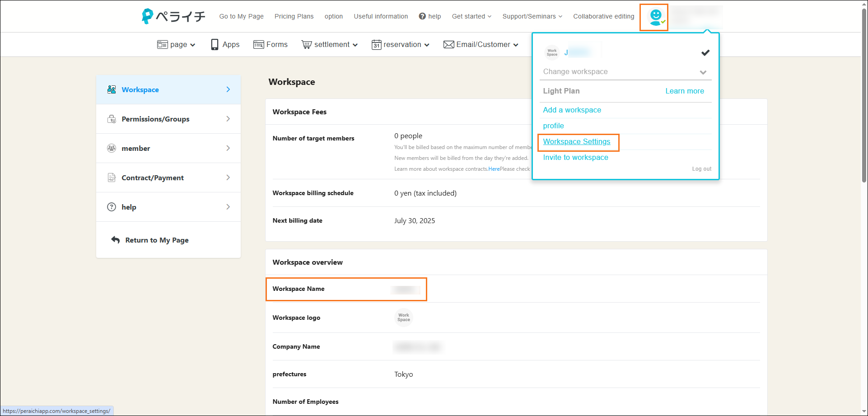The width and height of the screenshot is (868, 416).
Task: Click the Forms icon in toolbar
Action: [258, 44]
